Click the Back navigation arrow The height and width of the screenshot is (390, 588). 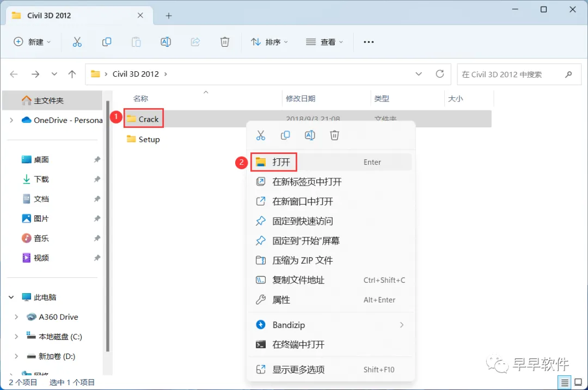point(14,74)
